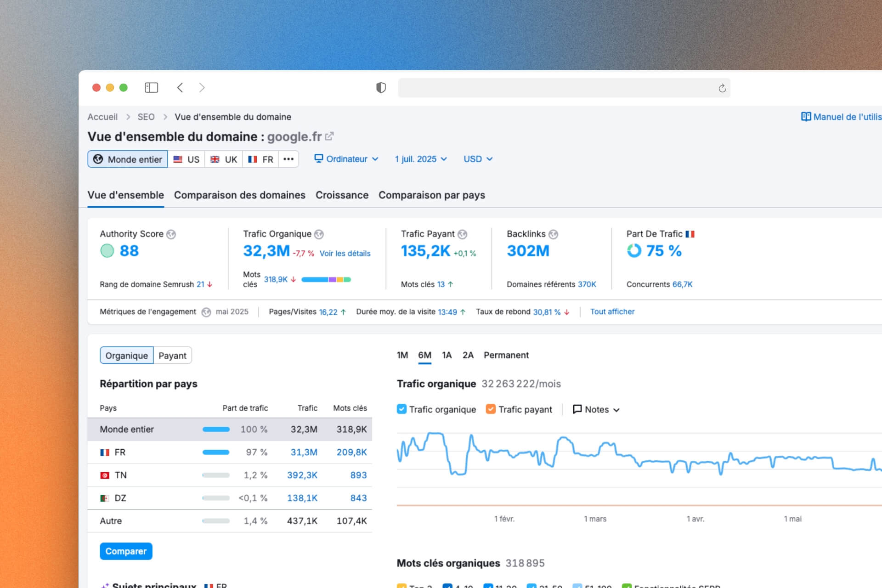The width and height of the screenshot is (882, 588).
Task: Open the Comparaison par pays tab
Action: pos(432,195)
